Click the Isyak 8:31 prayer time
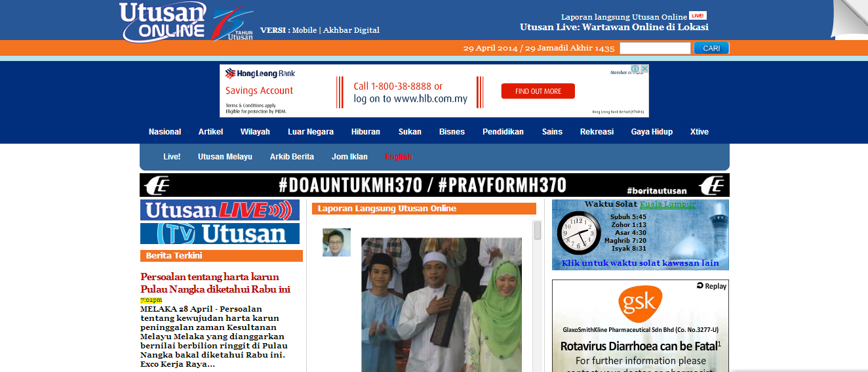The image size is (868, 372). pyautogui.click(x=628, y=248)
